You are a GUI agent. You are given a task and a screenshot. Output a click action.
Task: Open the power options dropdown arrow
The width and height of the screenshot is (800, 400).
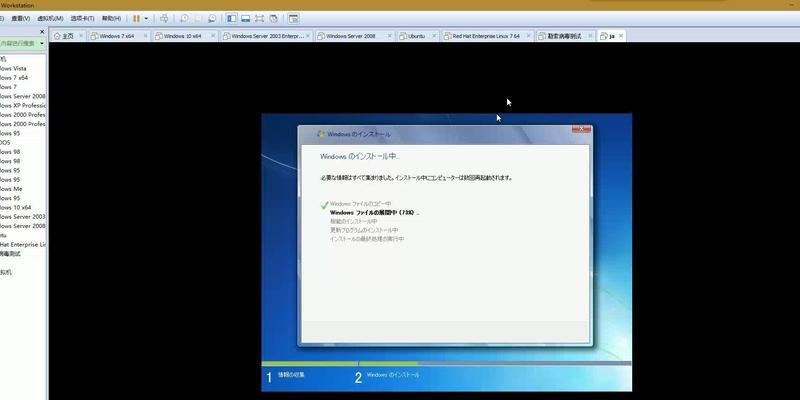coord(146,18)
